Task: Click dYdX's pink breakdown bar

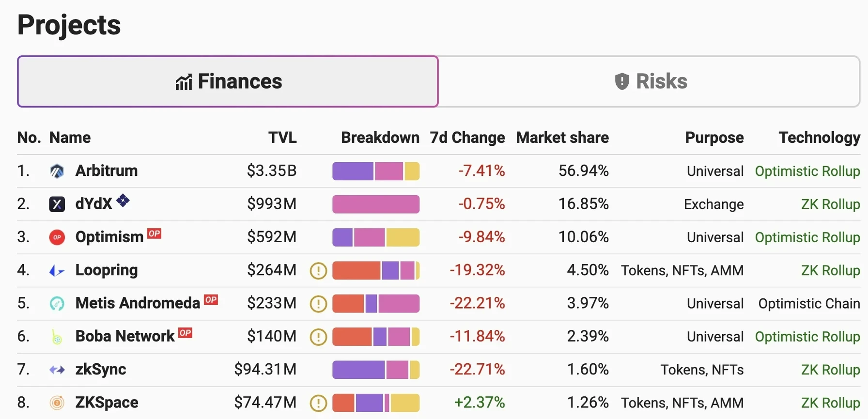Action: coord(376,204)
